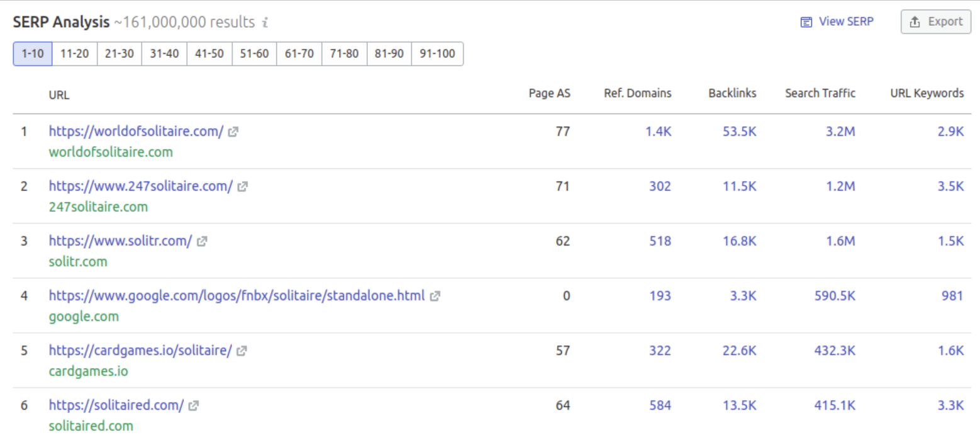Click the URL column header
This screenshot has height=442, width=980.
point(59,95)
